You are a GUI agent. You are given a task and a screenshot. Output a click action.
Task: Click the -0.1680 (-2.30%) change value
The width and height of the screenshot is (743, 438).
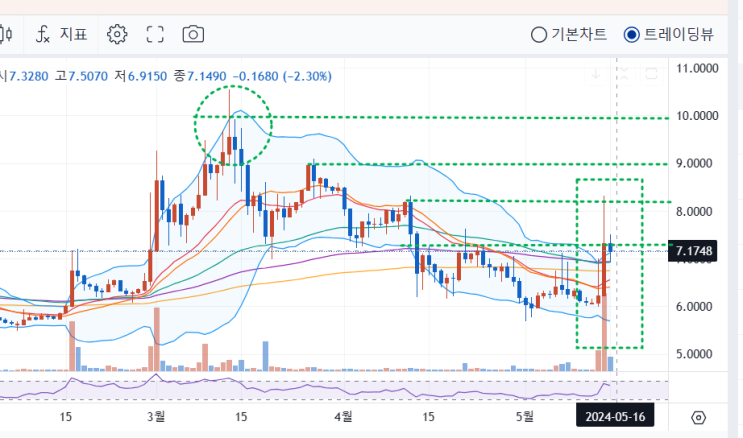[x=282, y=76]
